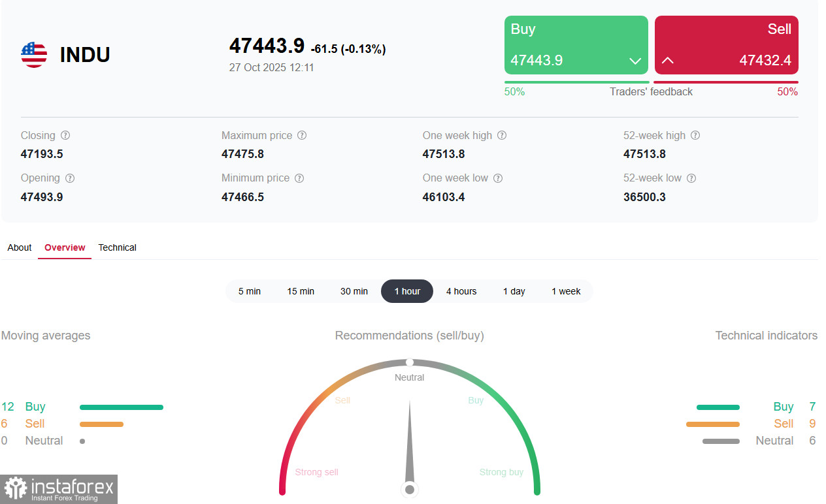Open the help icon next to Maximum price
This screenshot has height=504, width=826.
point(302,135)
